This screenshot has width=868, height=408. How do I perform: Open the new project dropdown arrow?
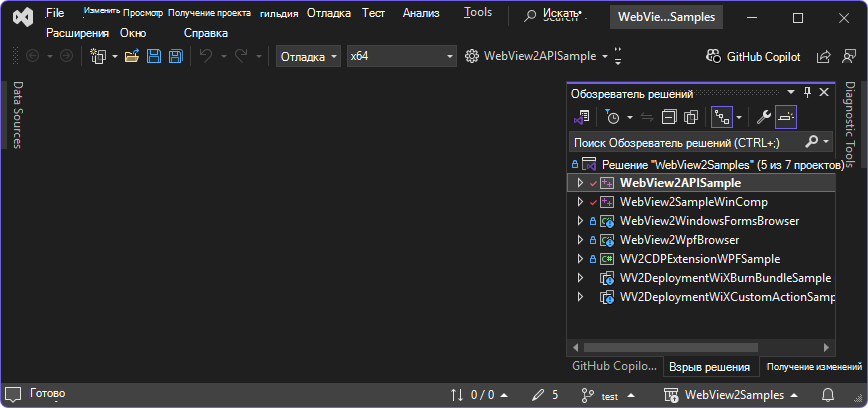click(115, 56)
